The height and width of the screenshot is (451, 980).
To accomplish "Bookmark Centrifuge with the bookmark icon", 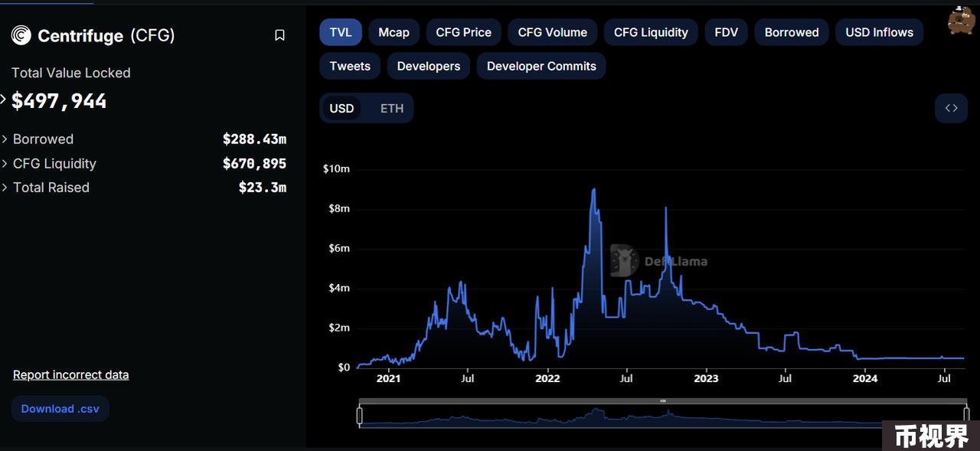I will [x=279, y=35].
